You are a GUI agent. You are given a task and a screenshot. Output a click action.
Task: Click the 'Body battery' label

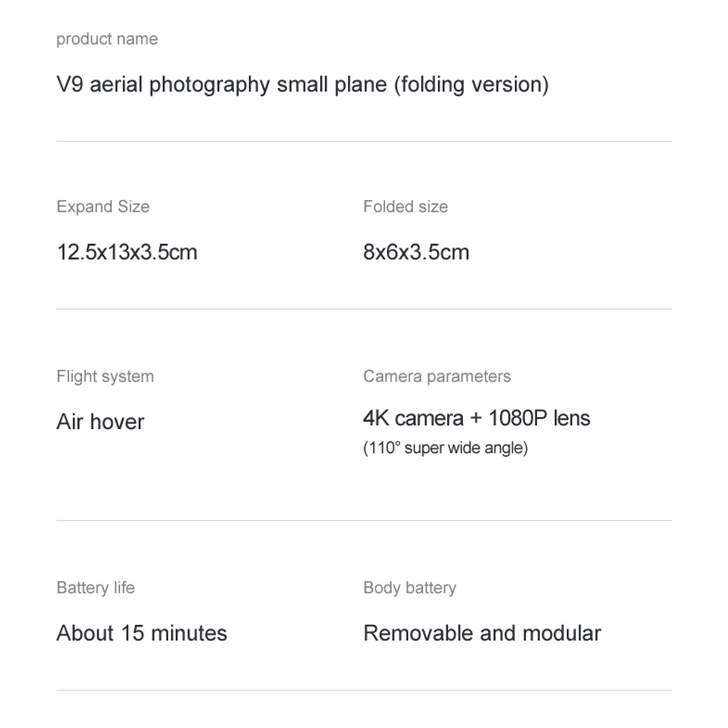[x=409, y=587]
